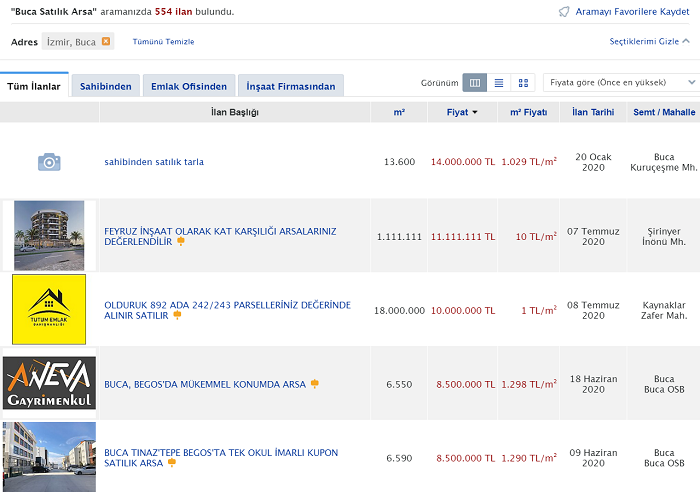Click Tümünü Temizle to clear filters
Screen dimensions: 700x492
(x=163, y=42)
